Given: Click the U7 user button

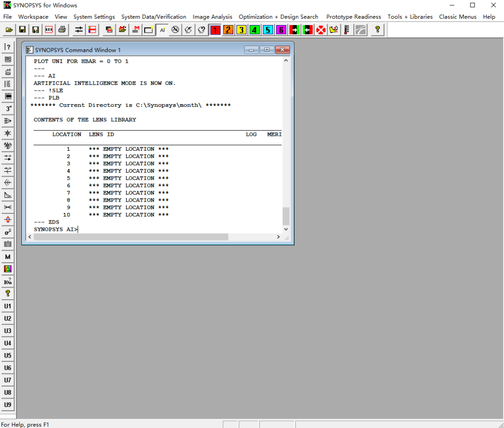Looking at the screenshot, I should click(x=8, y=380).
